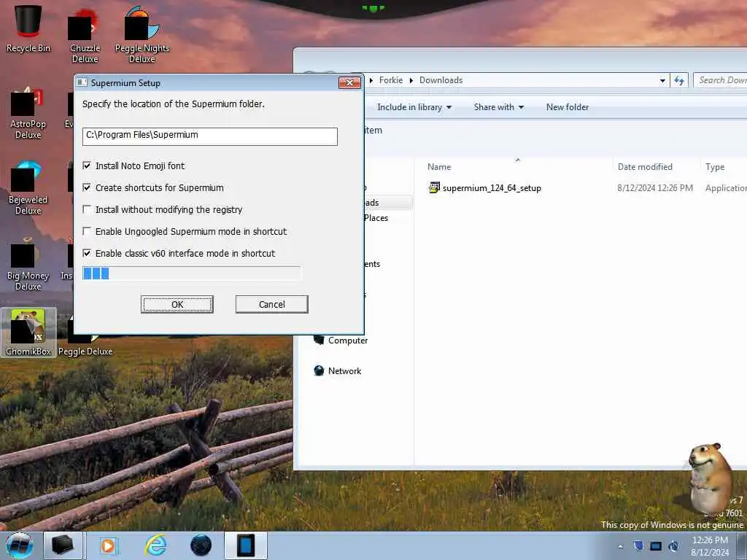The width and height of the screenshot is (747, 560).
Task: Click the Supermium Setup progress bar
Action: coord(192,273)
